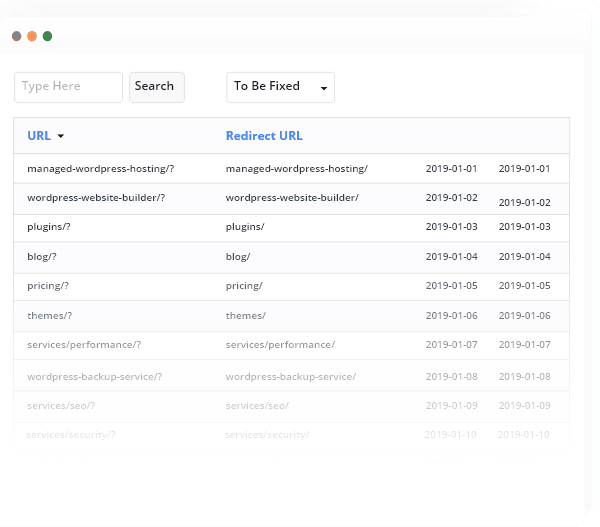The height and width of the screenshot is (527, 600).
Task: Select redirect cell themes/
Action: coord(246,316)
